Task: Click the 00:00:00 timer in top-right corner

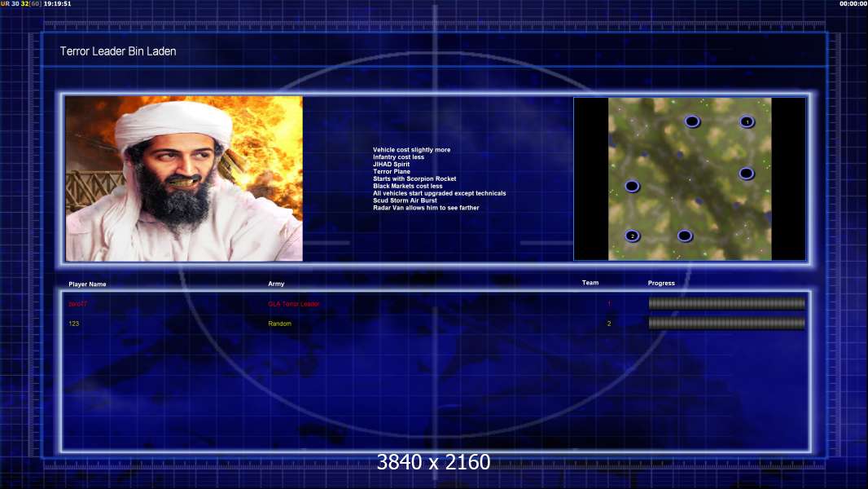Action: coord(853,4)
